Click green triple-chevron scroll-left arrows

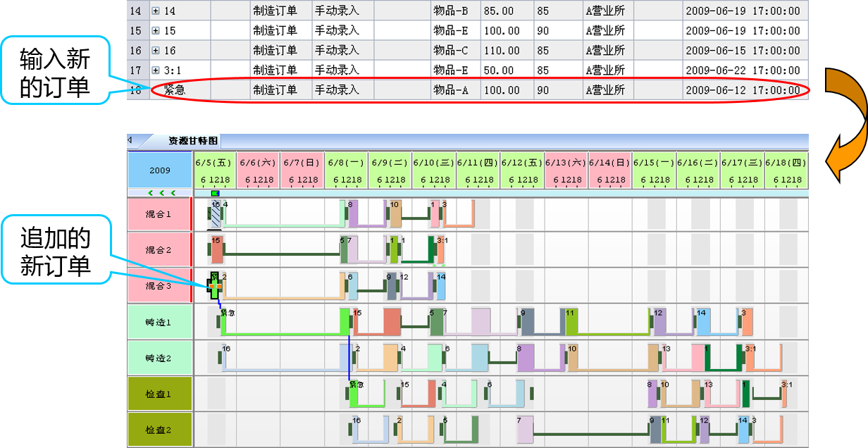pyautogui.click(x=159, y=192)
